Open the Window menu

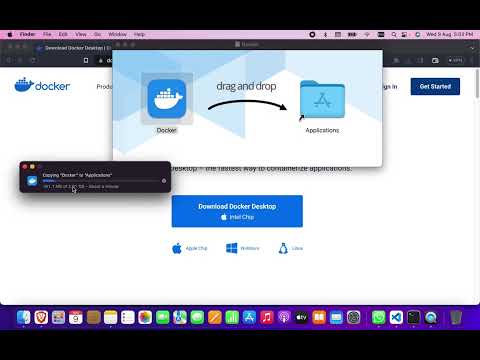point(117,34)
